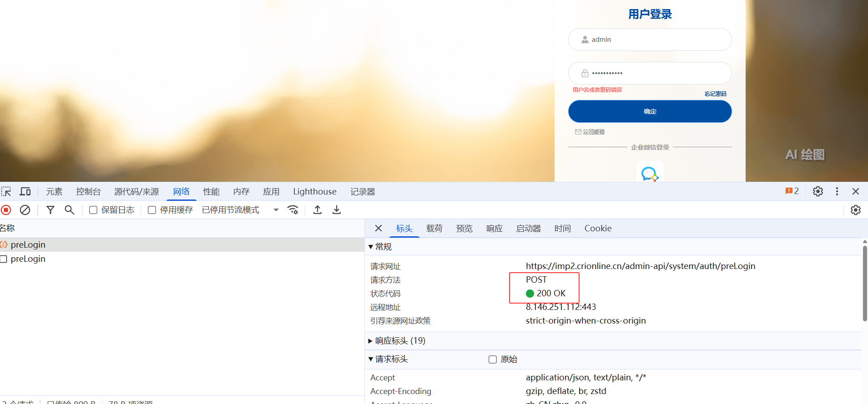Toggle the network filter funnel icon
The image size is (868, 404).
[x=50, y=210]
